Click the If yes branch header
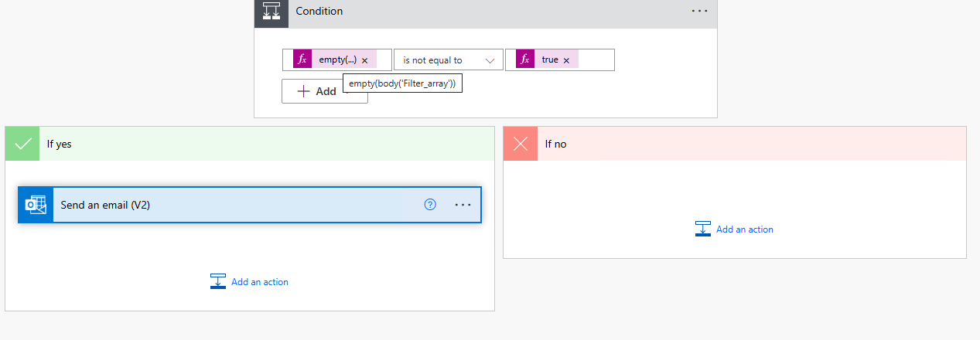Screen dimensions: 980x340 click(x=250, y=144)
